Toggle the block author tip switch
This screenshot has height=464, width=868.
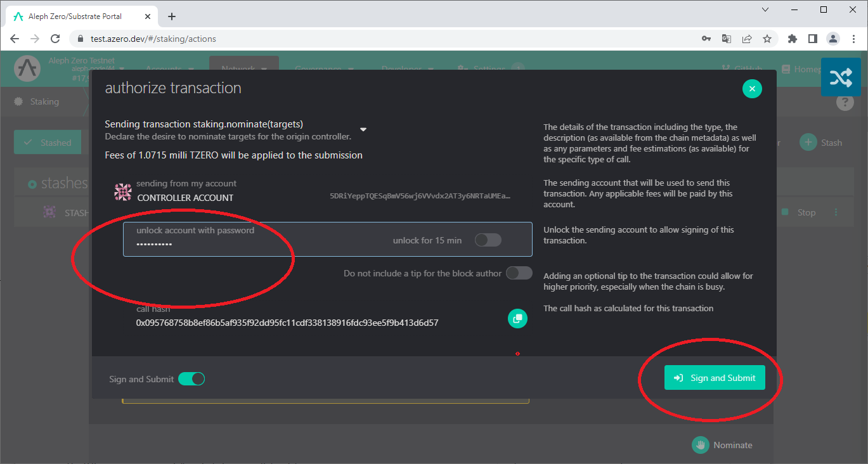(519, 273)
